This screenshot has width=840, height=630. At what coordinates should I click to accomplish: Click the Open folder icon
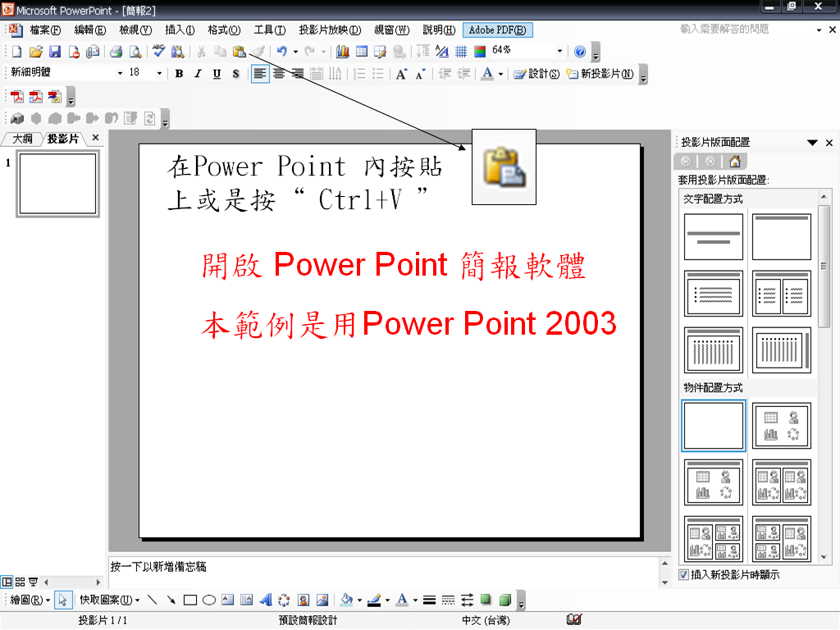coord(35,52)
